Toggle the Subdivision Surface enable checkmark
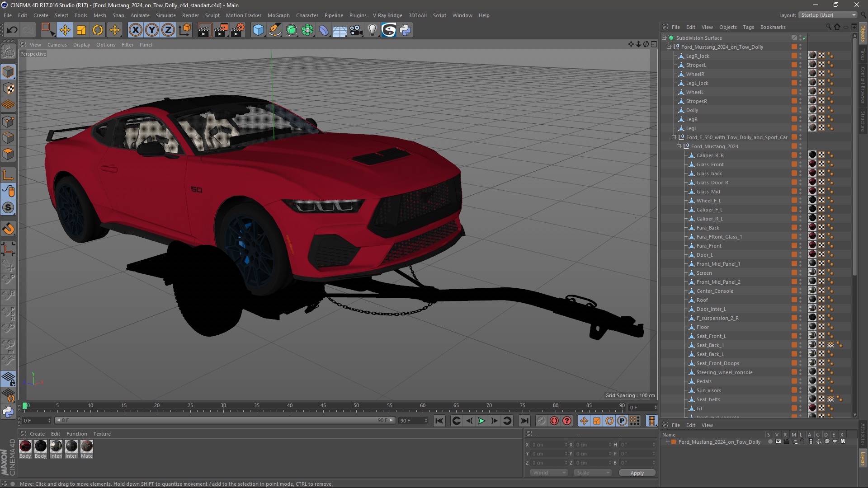 click(x=805, y=38)
